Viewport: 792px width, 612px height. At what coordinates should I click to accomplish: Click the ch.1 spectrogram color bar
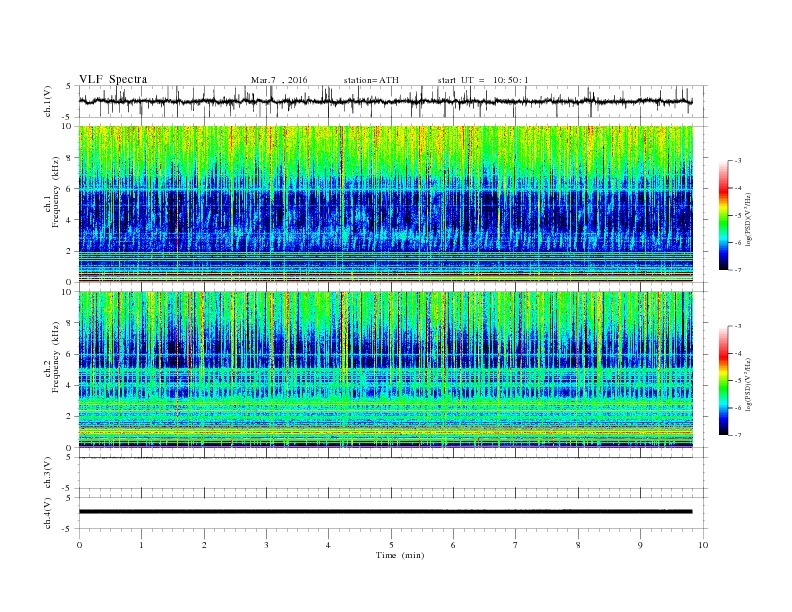pos(723,215)
